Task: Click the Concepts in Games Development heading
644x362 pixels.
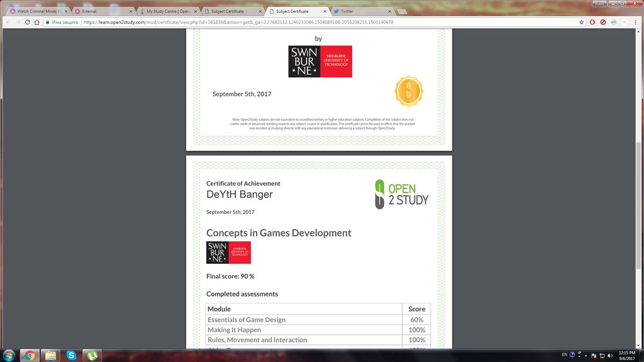Action: [x=279, y=233]
